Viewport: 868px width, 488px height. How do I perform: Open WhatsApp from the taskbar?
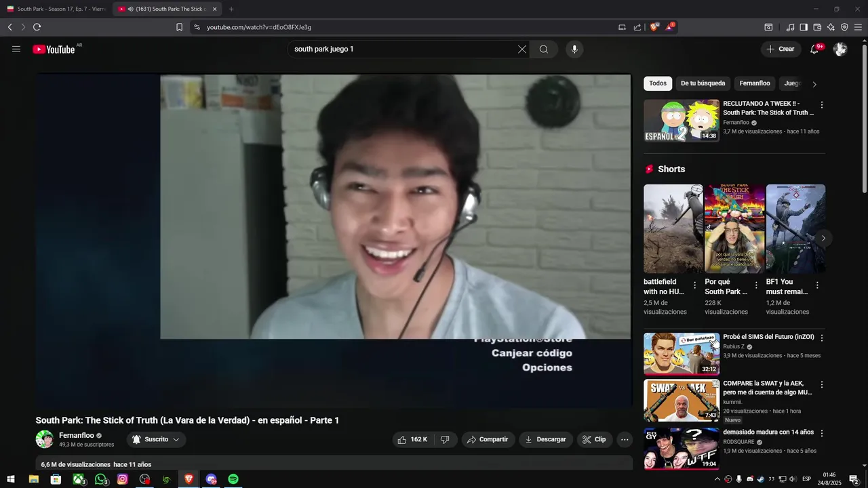101,479
